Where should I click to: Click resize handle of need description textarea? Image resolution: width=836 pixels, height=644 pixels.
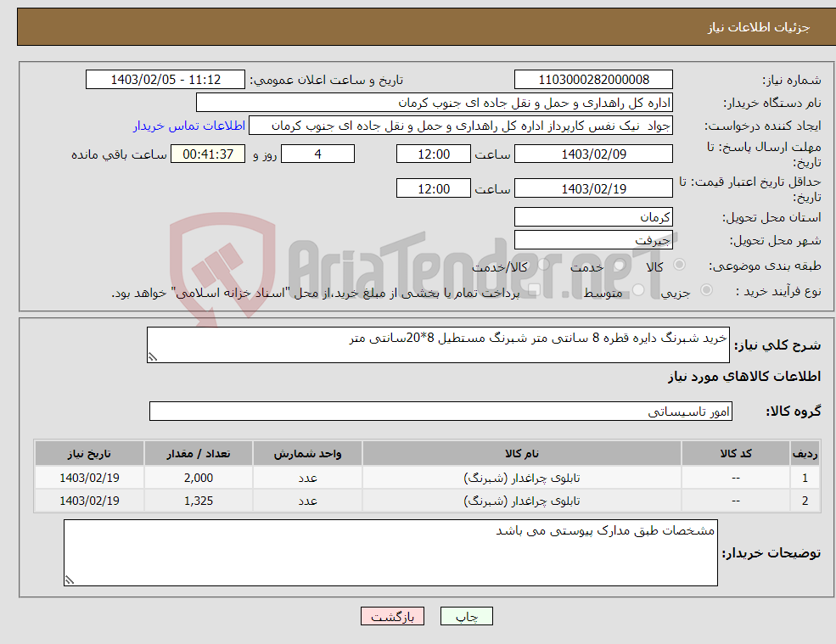(x=153, y=357)
